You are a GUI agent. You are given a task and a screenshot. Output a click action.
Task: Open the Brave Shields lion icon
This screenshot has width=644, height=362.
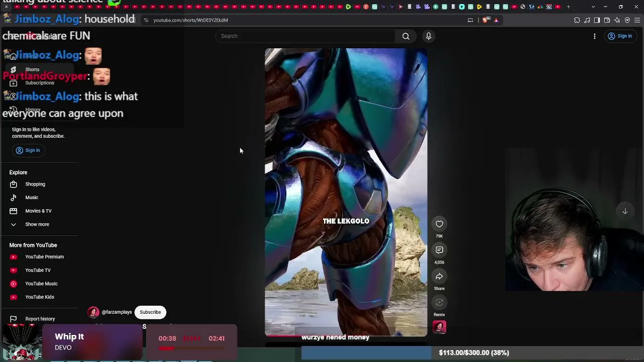(x=486, y=20)
